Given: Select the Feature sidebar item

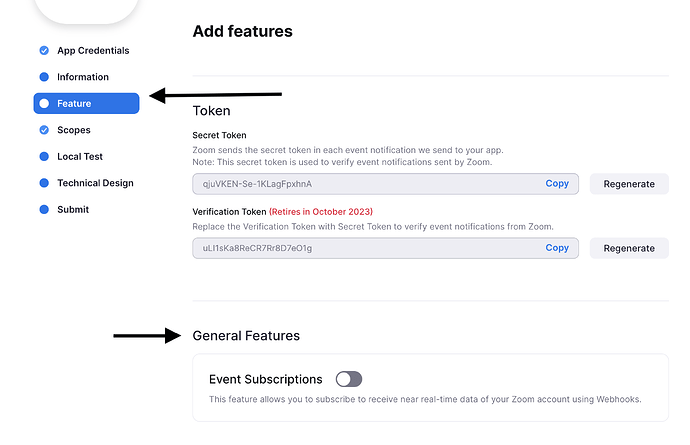Looking at the screenshot, I should tap(86, 104).
